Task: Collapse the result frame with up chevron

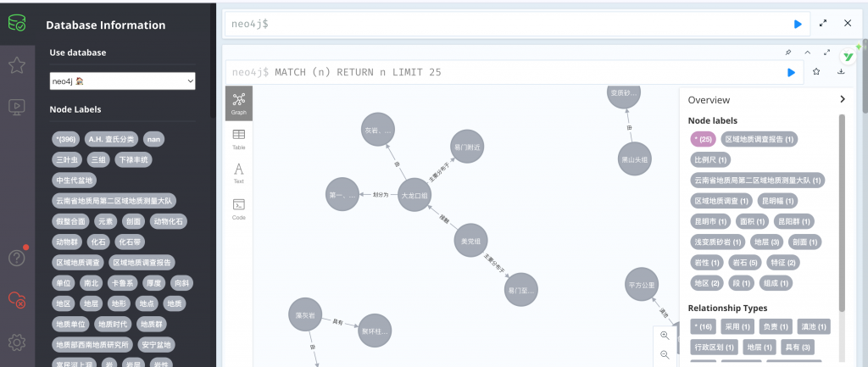Action: (808, 53)
